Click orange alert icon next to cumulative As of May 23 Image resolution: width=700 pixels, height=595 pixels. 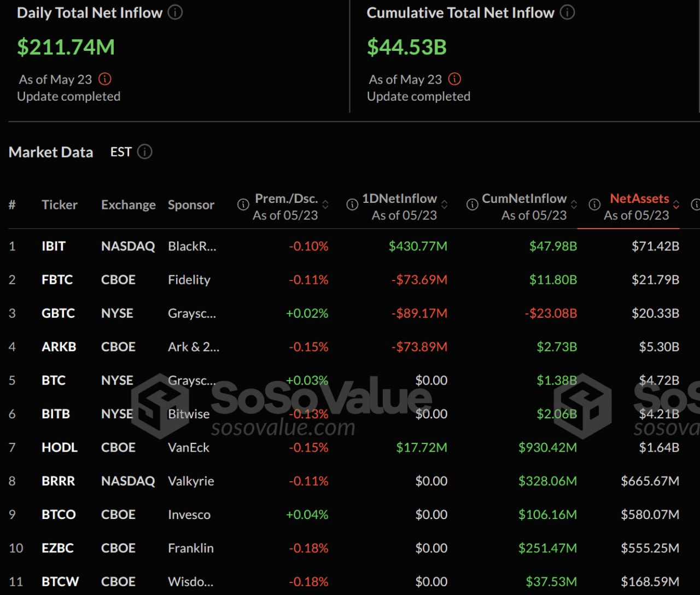tap(454, 79)
